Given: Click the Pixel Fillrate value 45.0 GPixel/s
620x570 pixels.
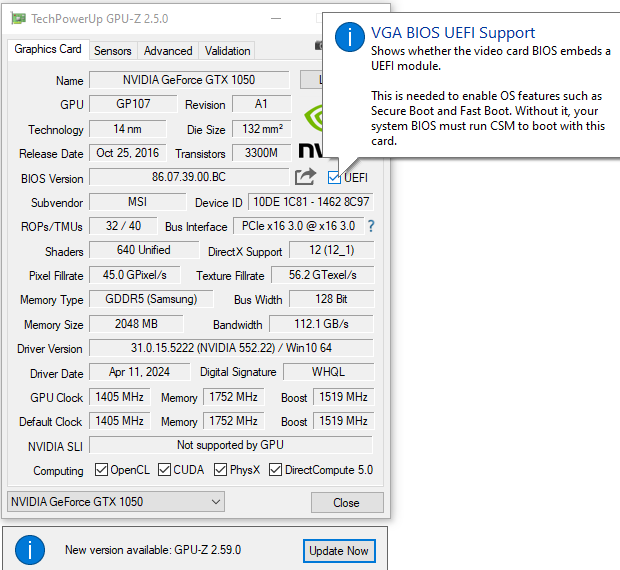Looking at the screenshot, I should [134, 275].
